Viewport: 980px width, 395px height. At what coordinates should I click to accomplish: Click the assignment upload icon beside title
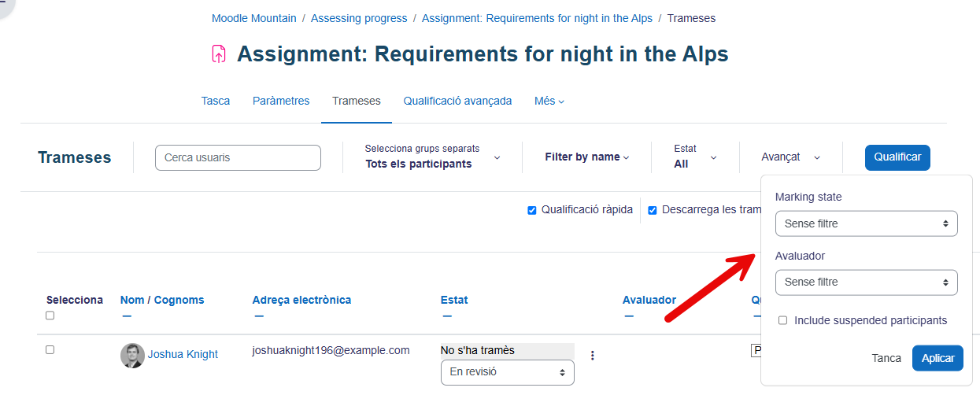coord(219,54)
